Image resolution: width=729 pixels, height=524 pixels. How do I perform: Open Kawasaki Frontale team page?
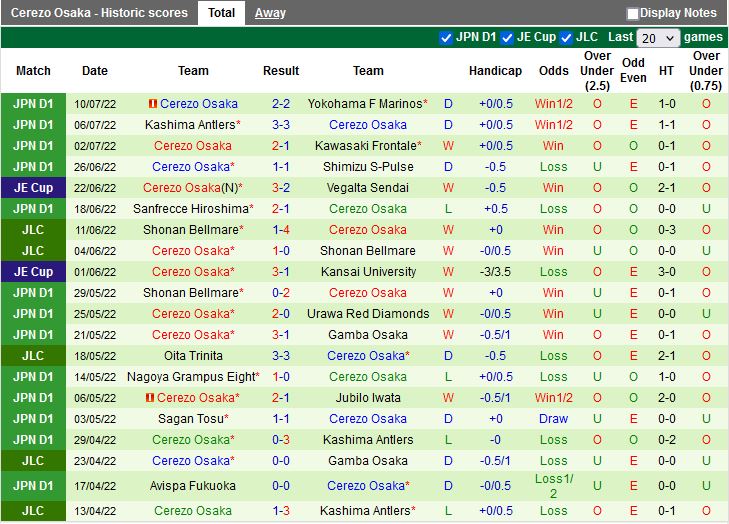365,146
